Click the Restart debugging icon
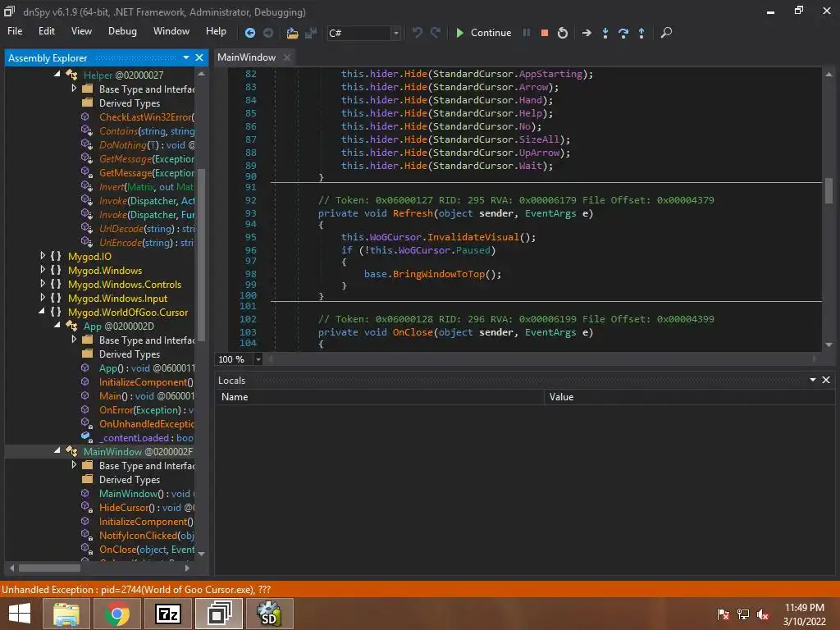840x630 pixels. [x=562, y=33]
